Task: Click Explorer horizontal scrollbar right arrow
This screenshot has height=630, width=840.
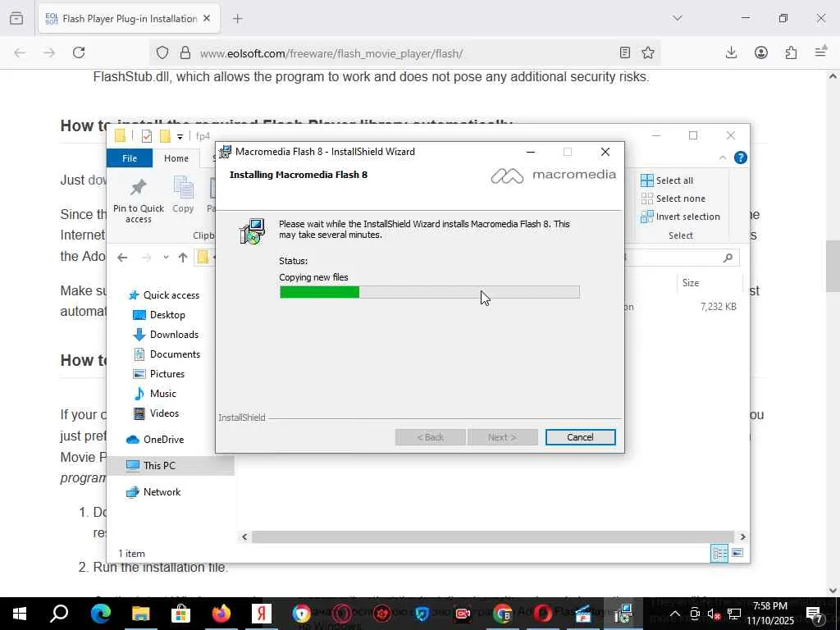Action: tap(742, 536)
